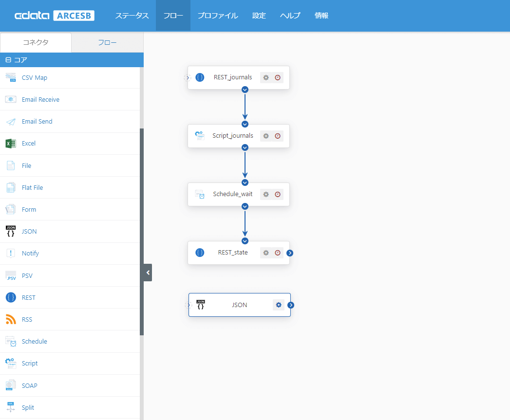Open the 設定 menu

tap(259, 16)
